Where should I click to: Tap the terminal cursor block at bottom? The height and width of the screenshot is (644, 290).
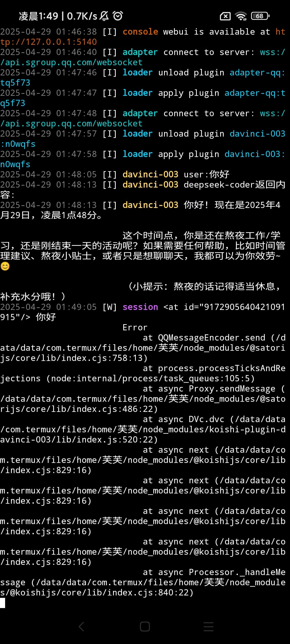[3, 603]
